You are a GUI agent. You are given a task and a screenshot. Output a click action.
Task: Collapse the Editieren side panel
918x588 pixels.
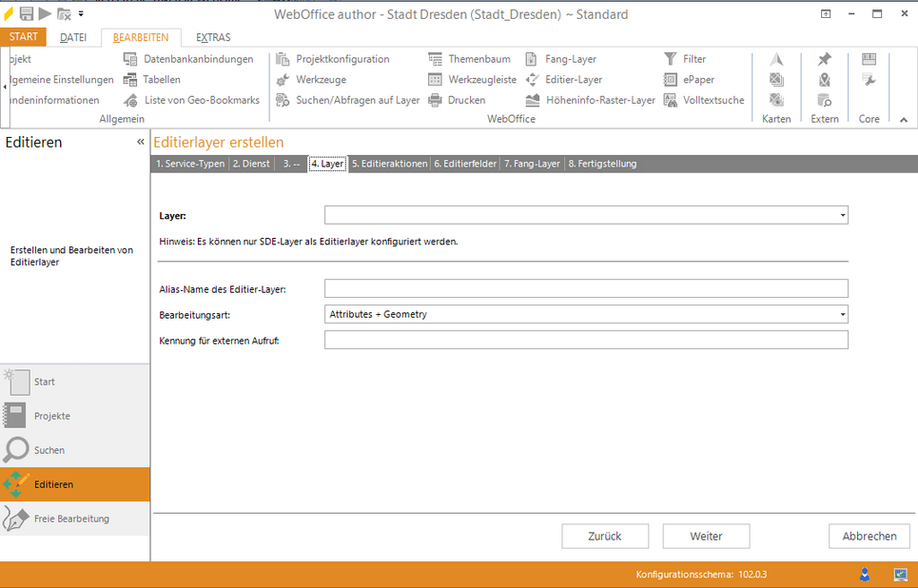point(141,143)
